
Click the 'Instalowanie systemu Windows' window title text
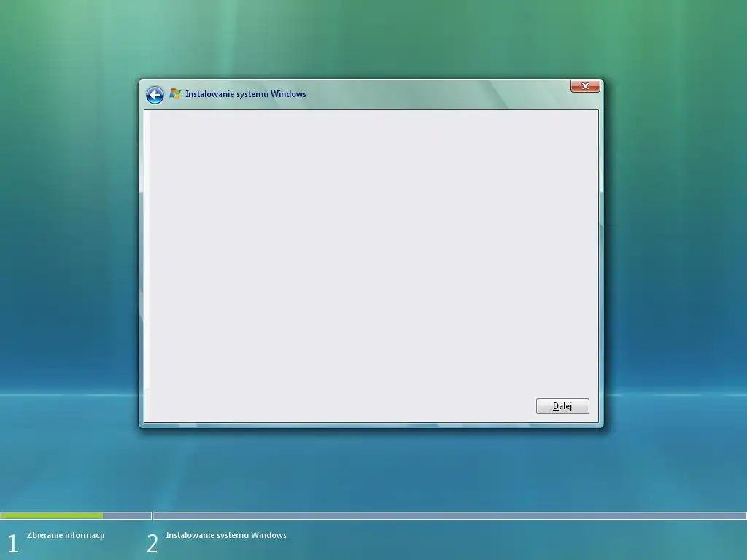tap(246, 94)
